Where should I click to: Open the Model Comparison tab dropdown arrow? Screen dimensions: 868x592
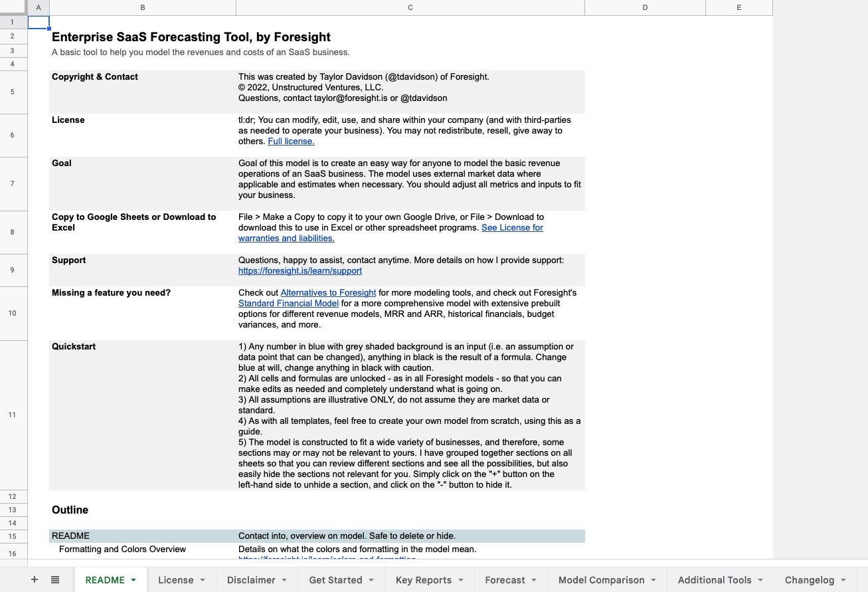click(x=653, y=579)
